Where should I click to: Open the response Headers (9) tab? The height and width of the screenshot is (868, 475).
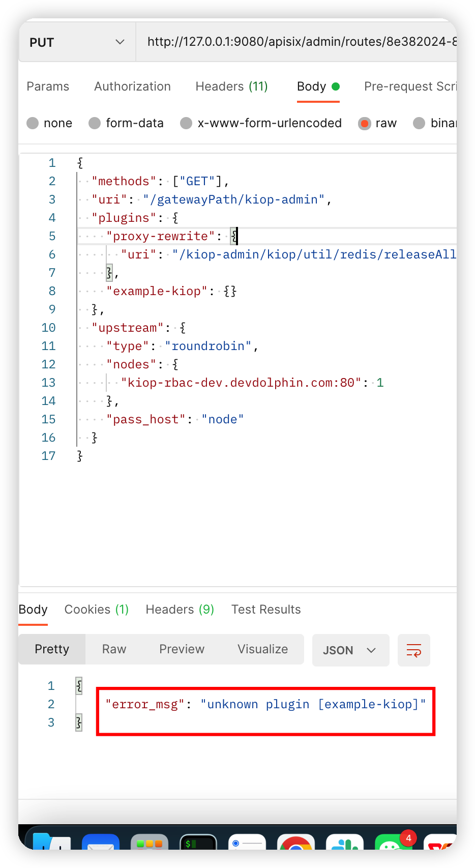point(180,610)
